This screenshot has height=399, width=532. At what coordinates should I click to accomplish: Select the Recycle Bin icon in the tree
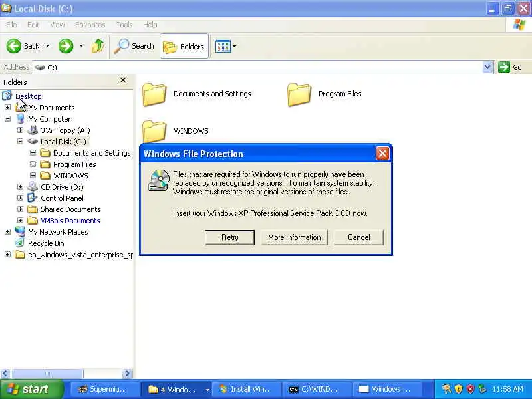point(20,243)
